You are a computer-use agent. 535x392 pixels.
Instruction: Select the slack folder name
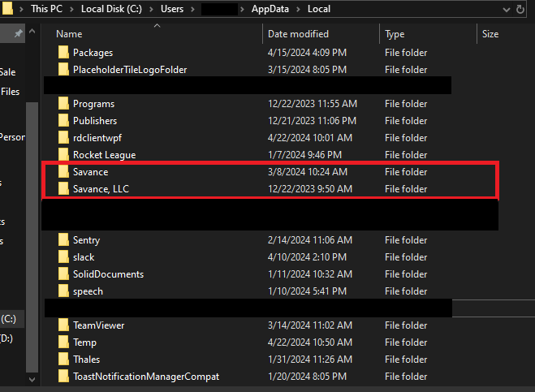pos(84,257)
